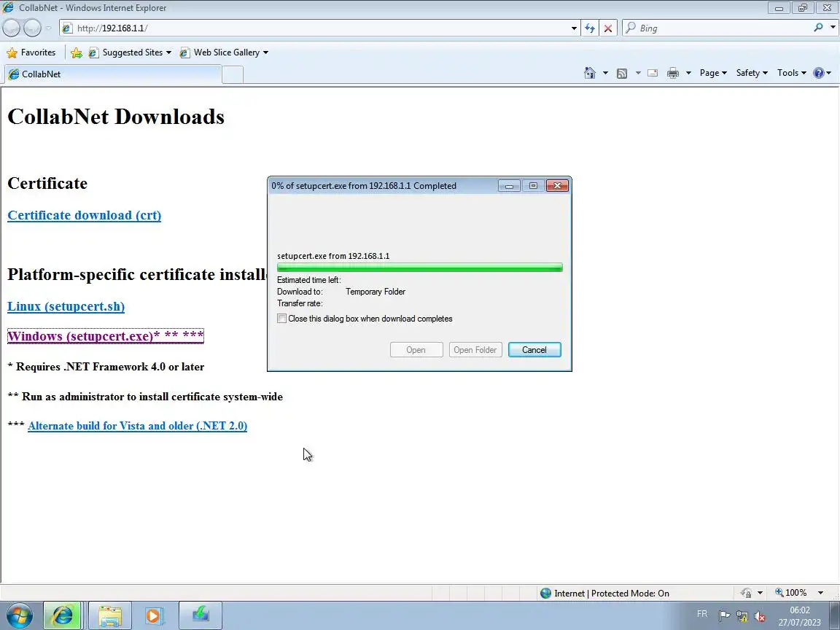Open Suggested Sites dropdown
This screenshot has width=840, height=630.
(x=131, y=52)
